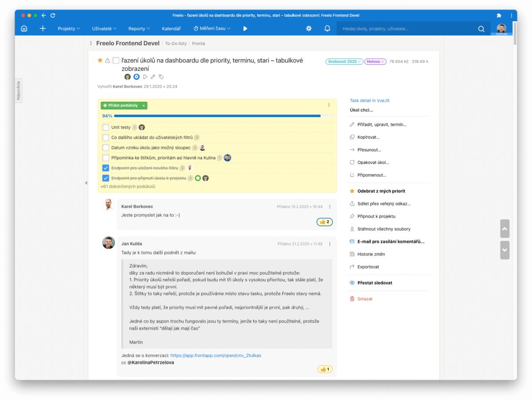The height and width of the screenshot is (401, 532).
Task: Mark the main task checkbox as done
Action: click(x=116, y=60)
